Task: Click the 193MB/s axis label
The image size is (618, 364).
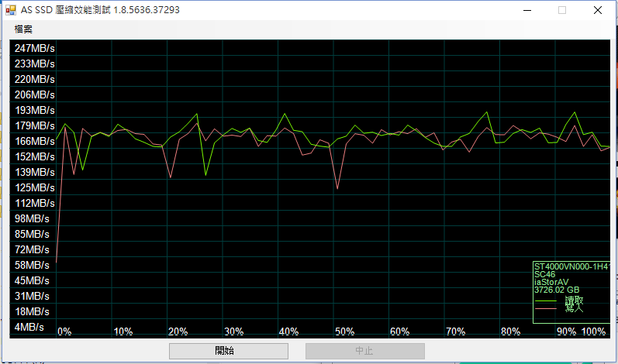Action: click(x=35, y=110)
